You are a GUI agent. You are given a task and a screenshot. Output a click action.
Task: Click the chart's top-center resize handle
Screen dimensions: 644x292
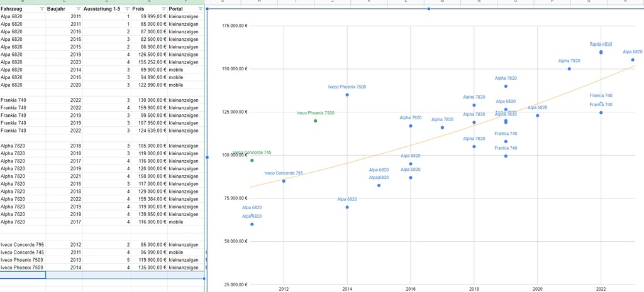pos(429,9)
